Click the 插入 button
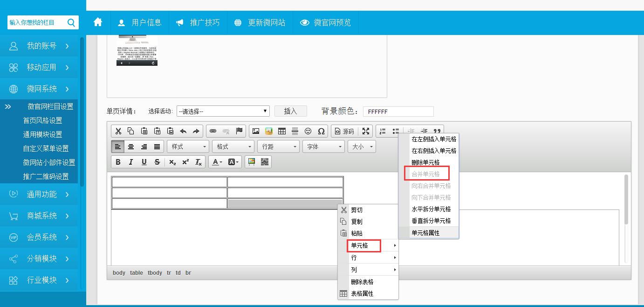This screenshot has width=644, height=307. point(290,111)
